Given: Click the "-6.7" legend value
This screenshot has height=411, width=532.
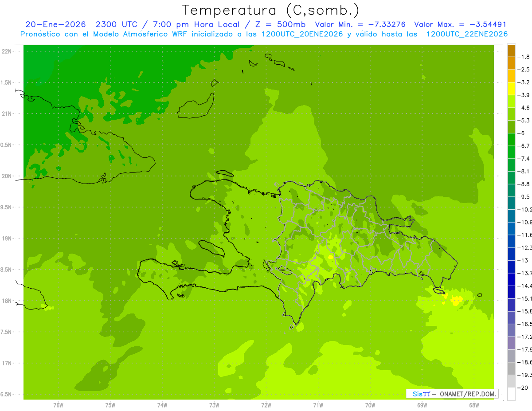Looking at the screenshot, I should (524, 146).
